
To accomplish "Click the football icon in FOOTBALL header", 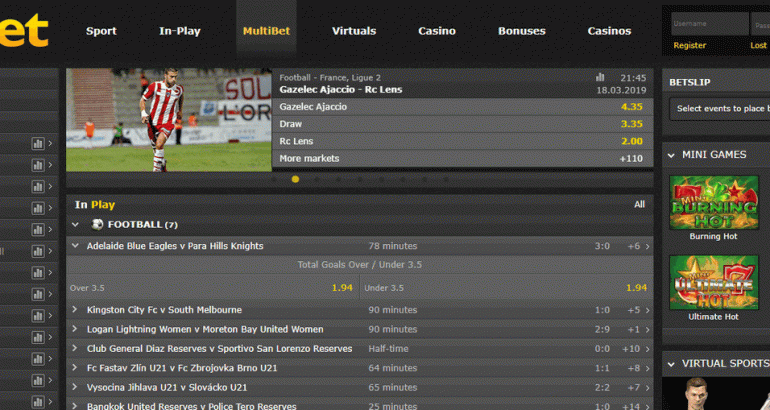I will pos(97,225).
